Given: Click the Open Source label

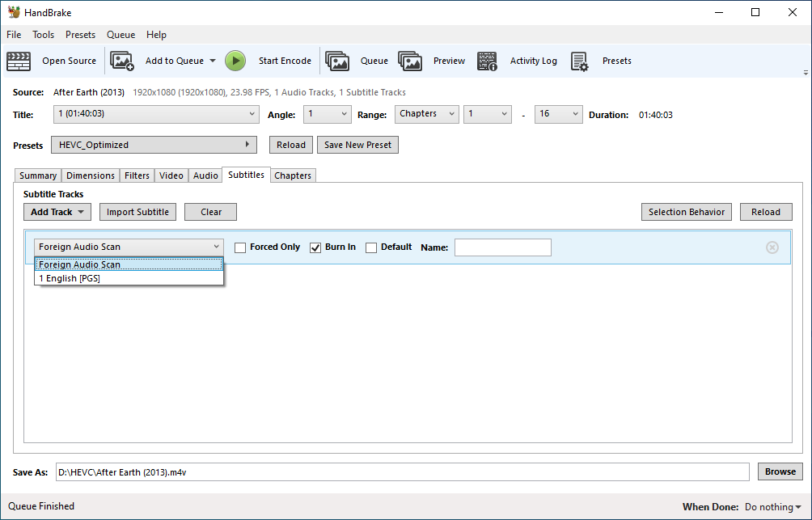Looking at the screenshot, I should [x=70, y=61].
